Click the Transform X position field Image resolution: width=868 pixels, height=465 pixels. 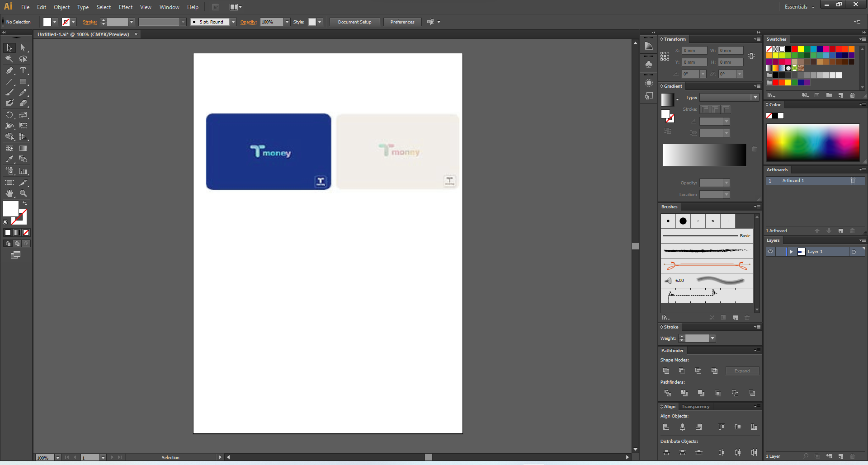click(x=694, y=51)
